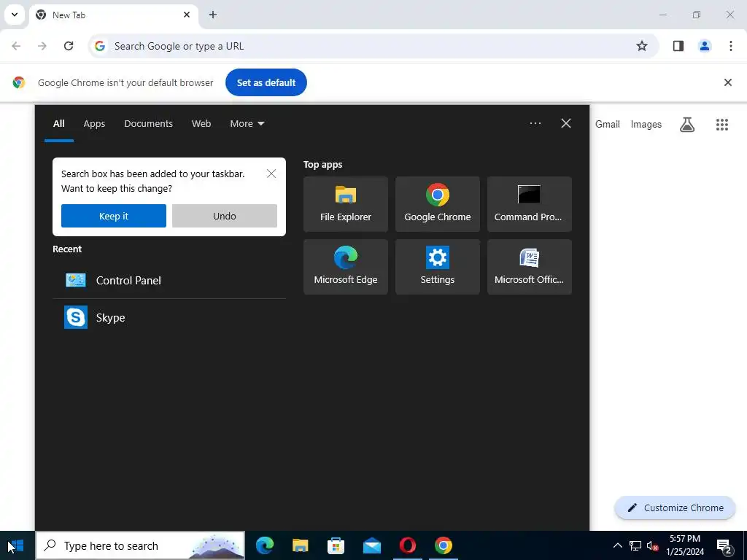Viewport: 747px width, 560px height.
Task: Switch to the Apps search tab
Action: click(x=94, y=124)
